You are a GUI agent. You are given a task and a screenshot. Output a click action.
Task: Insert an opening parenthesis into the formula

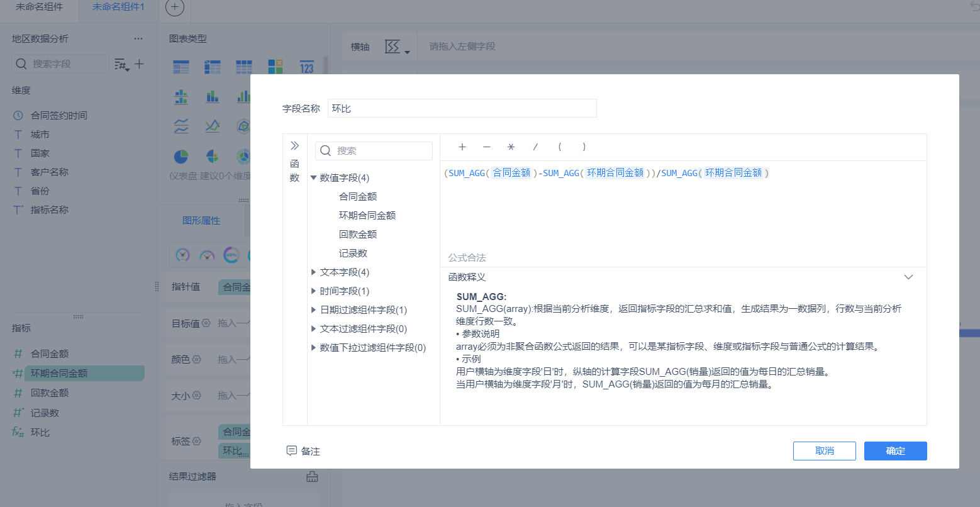coord(560,147)
